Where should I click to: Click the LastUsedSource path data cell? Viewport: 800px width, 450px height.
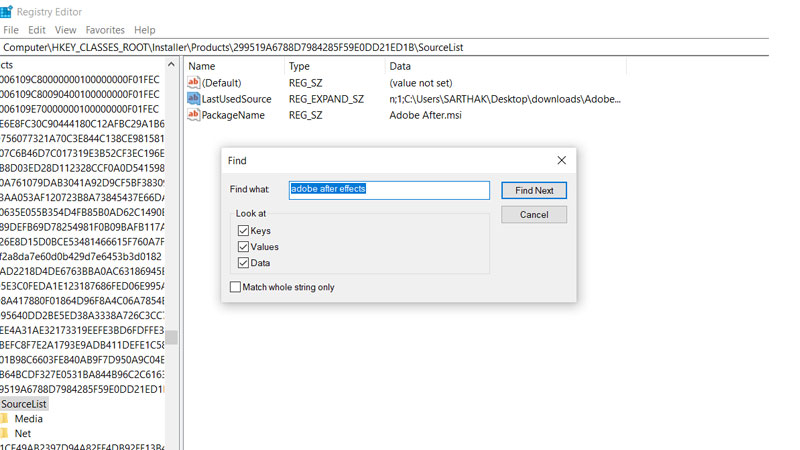point(505,99)
